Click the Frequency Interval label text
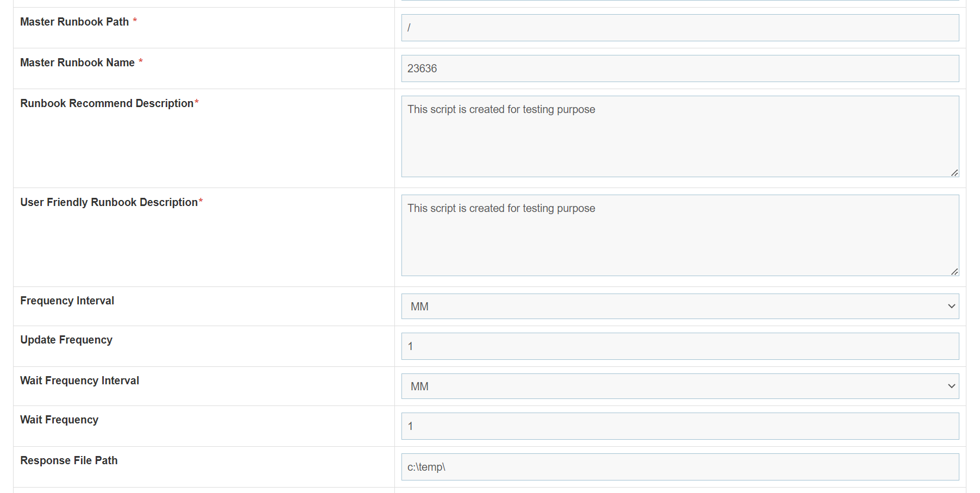This screenshot has height=493, width=980. 67,301
